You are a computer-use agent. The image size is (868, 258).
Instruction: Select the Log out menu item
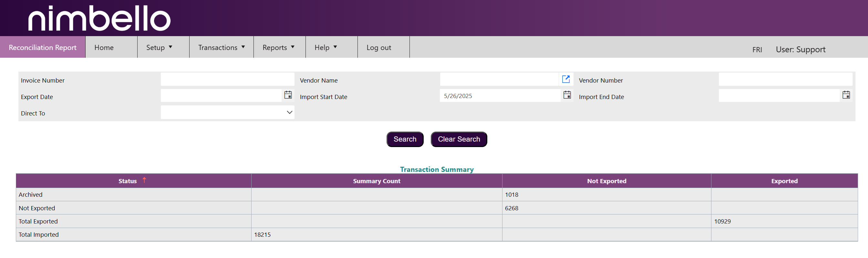point(379,47)
